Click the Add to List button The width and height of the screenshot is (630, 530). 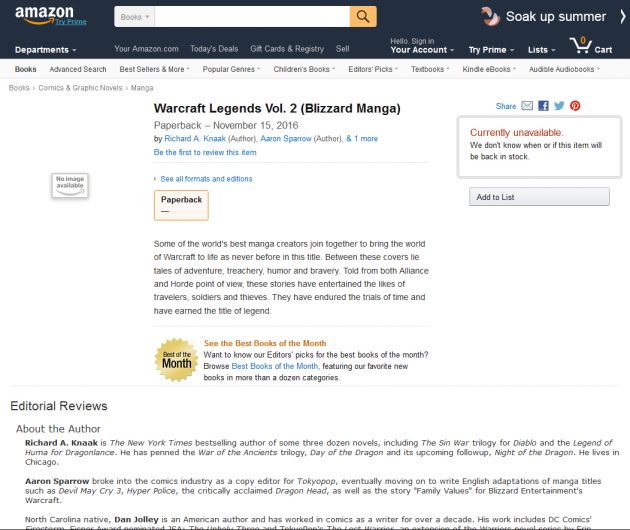(539, 197)
